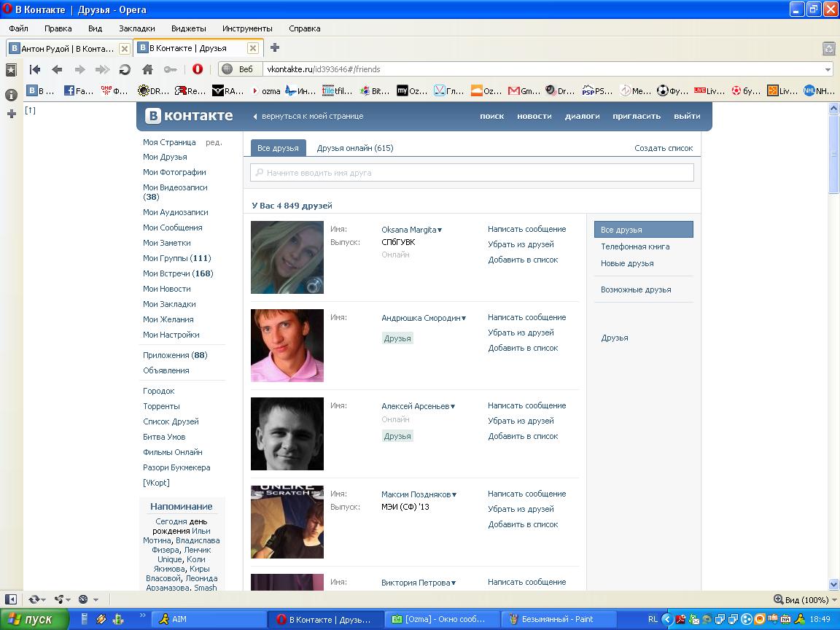Click Добавить в список for Максим Поздняков

click(x=523, y=524)
